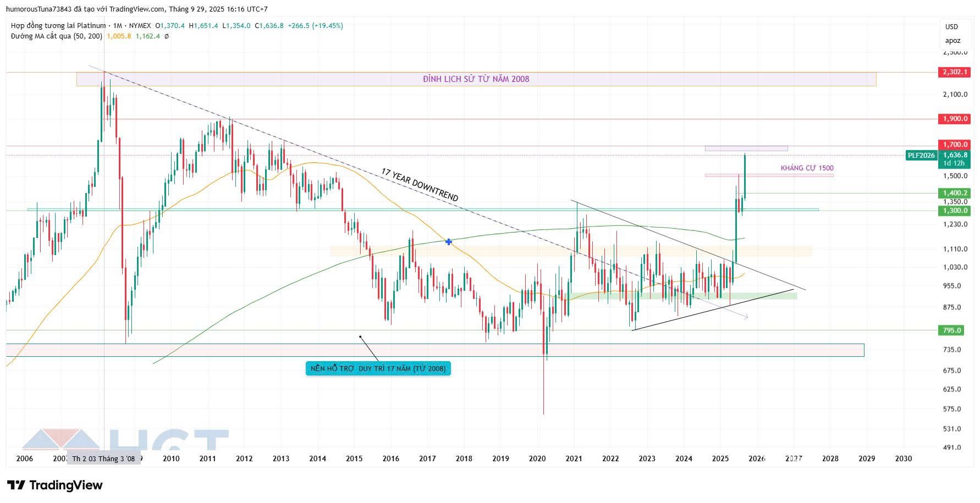Open the USD currency selector
This screenshot has height=503, width=980.
coord(951,27)
